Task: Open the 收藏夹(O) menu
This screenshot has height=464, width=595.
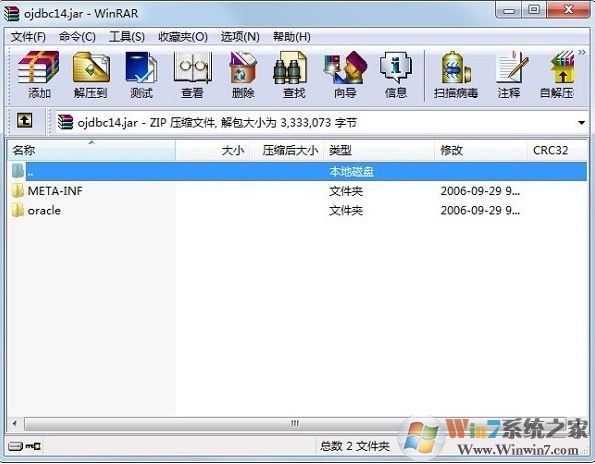Action: (x=183, y=37)
